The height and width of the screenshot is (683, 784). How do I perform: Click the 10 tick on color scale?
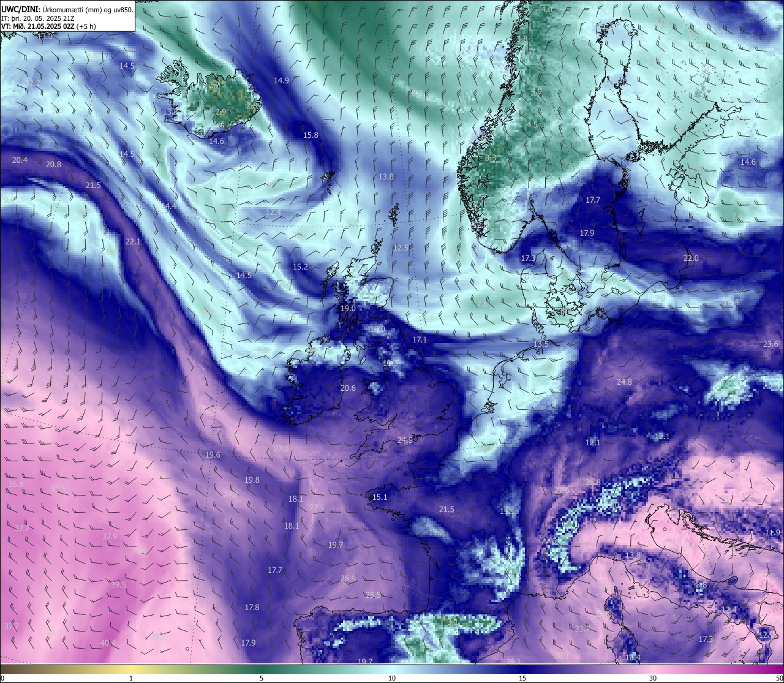point(392,678)
